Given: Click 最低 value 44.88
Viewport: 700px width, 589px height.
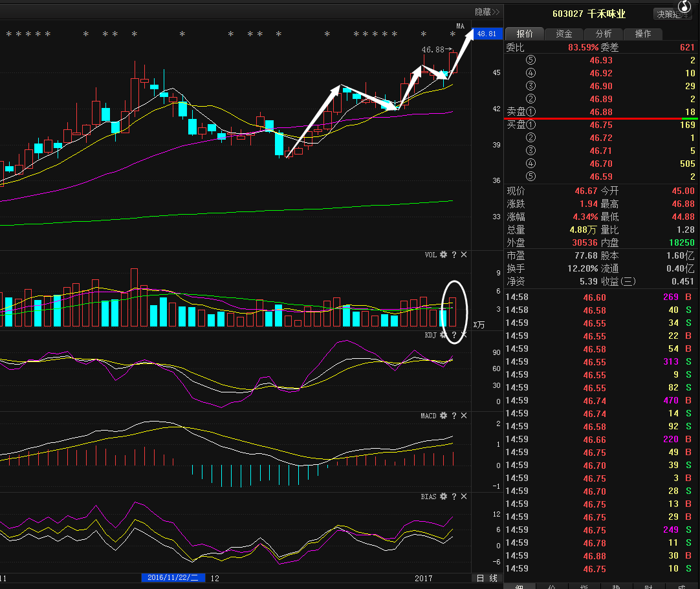Looking at the screenshot, I should coord(683,217).
